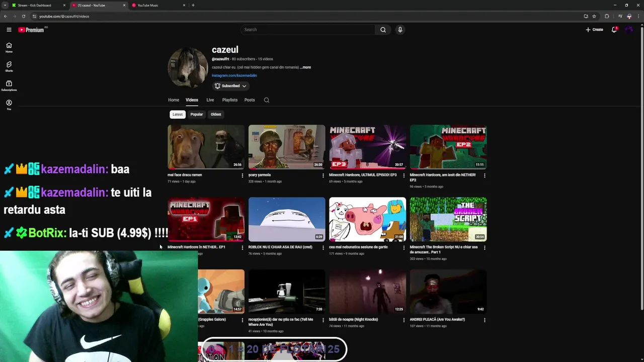
Task: Reload the current browser page
Action: (23, 16)
